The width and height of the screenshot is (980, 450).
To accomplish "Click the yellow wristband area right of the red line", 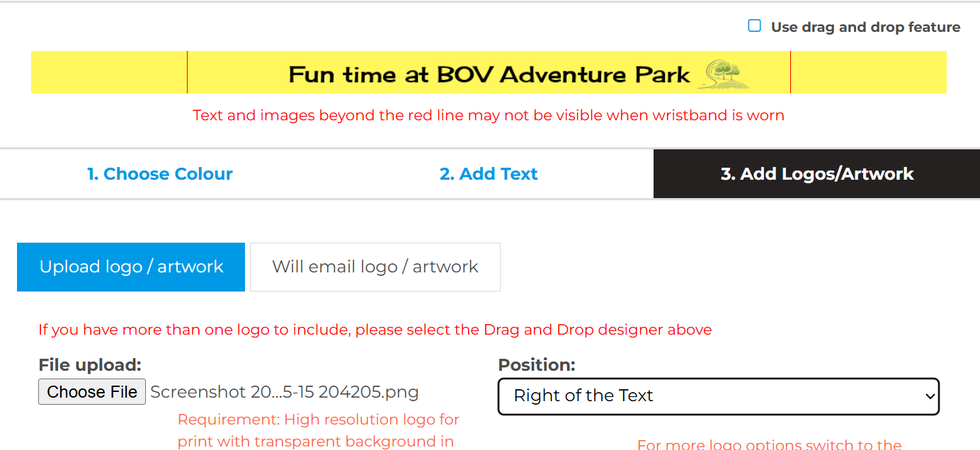I will point(868,72).
